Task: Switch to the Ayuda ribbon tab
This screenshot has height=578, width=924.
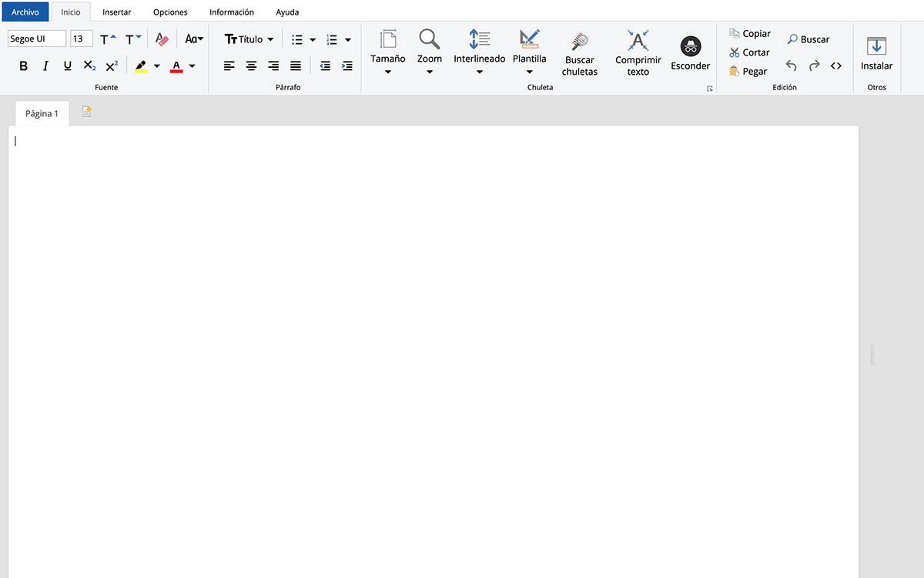Action: 287,12
